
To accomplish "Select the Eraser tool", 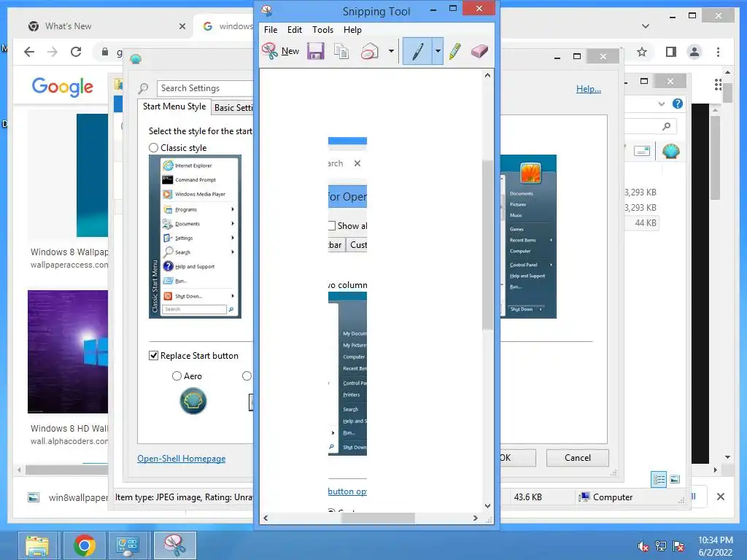I will [x=479, y=51].
